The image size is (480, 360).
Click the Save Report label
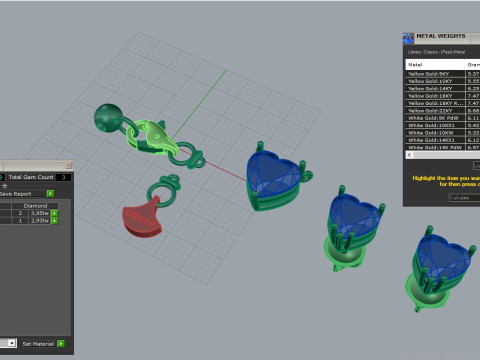pos(16,194)
